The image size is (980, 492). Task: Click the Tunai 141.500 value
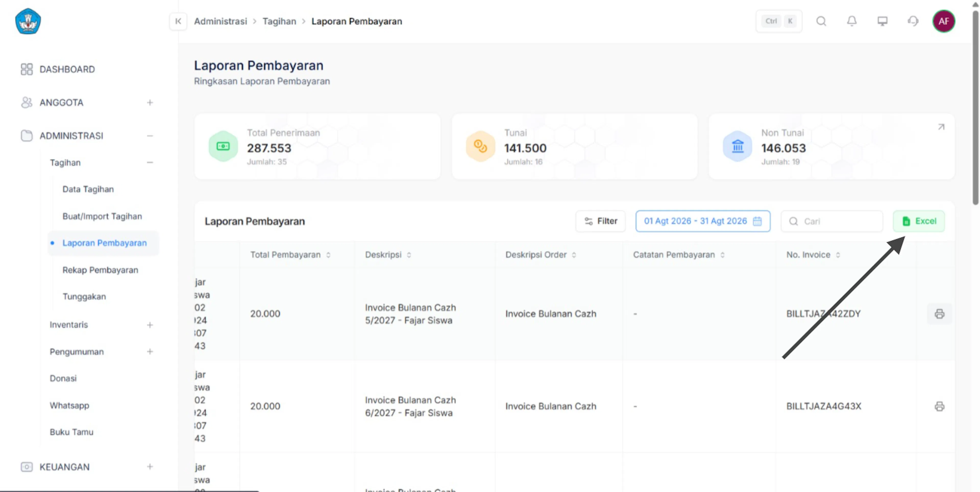pyautogui.click(x=525, y=148)
